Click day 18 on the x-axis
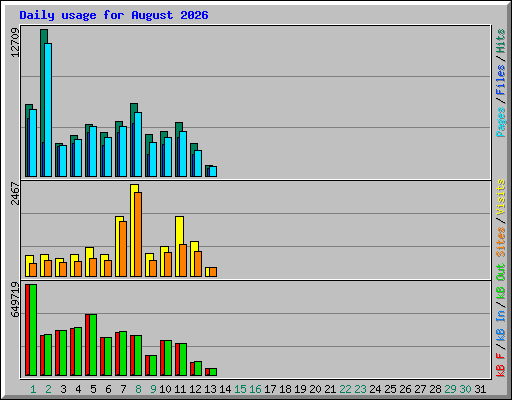 pyautogui.click(x=285, y=389)
